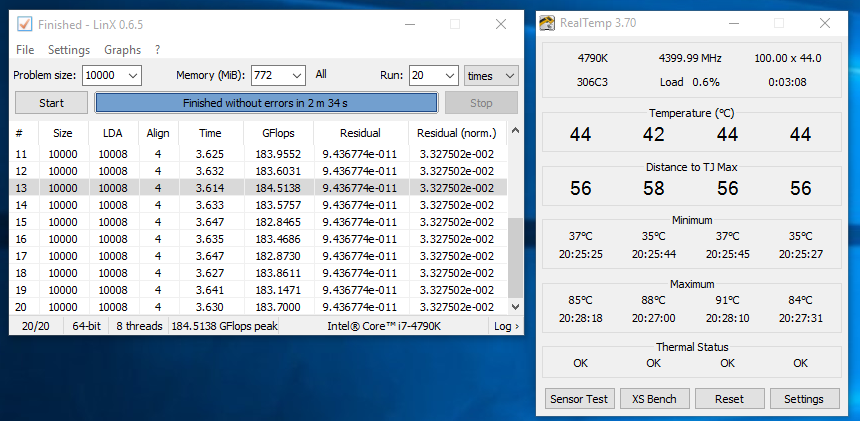Click the Align column header
This screenshot has height=421, width=860.
(158, 133)
